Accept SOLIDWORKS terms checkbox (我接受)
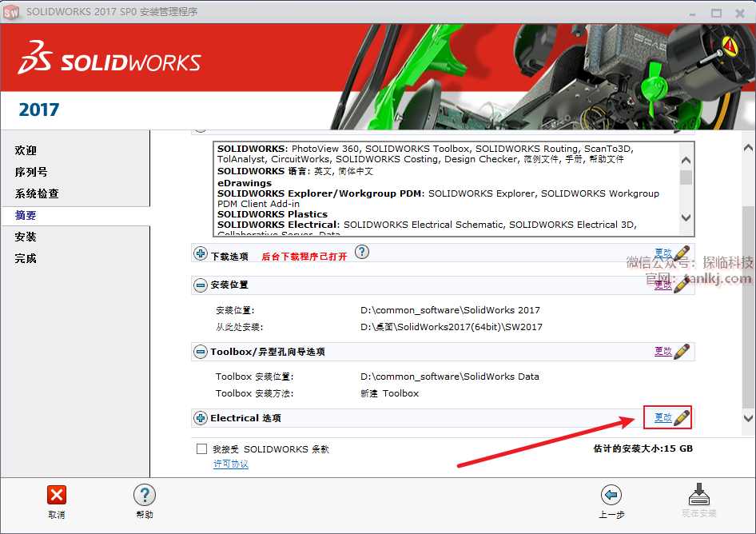 coord(202,449)
